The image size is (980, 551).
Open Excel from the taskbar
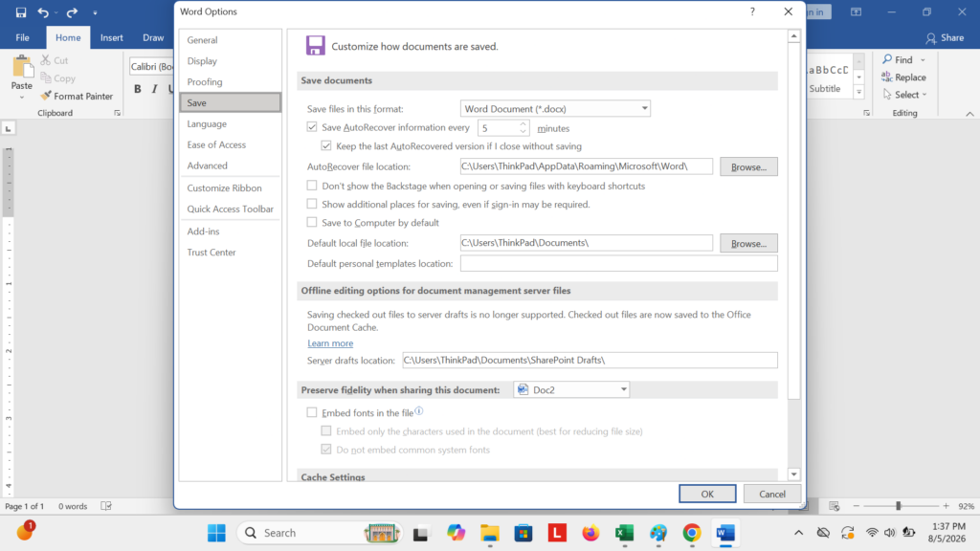(624, 533)
